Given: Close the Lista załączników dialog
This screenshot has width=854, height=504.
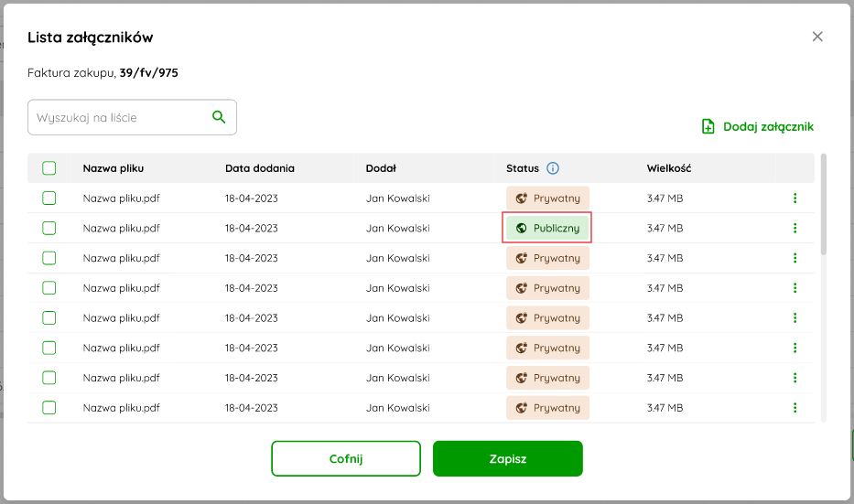Looking at the screenshot, I should click(817, 37).
